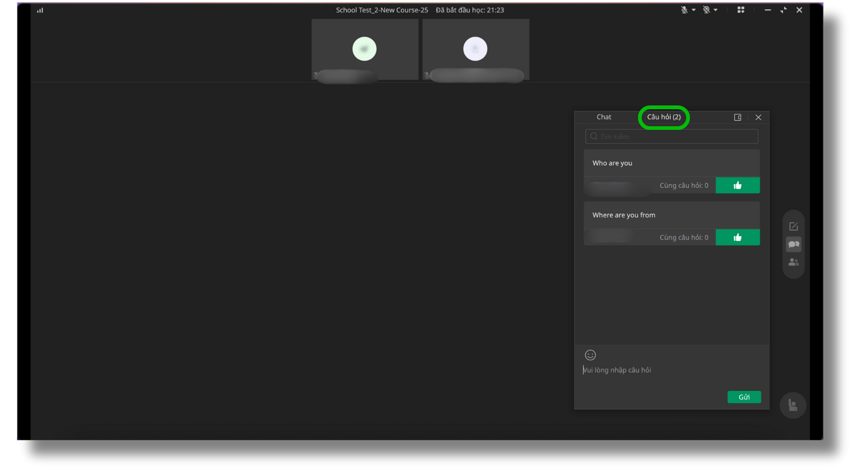Open the participants list icon
The height and width of the screenshot is (472, 868).
coord(794,262)
